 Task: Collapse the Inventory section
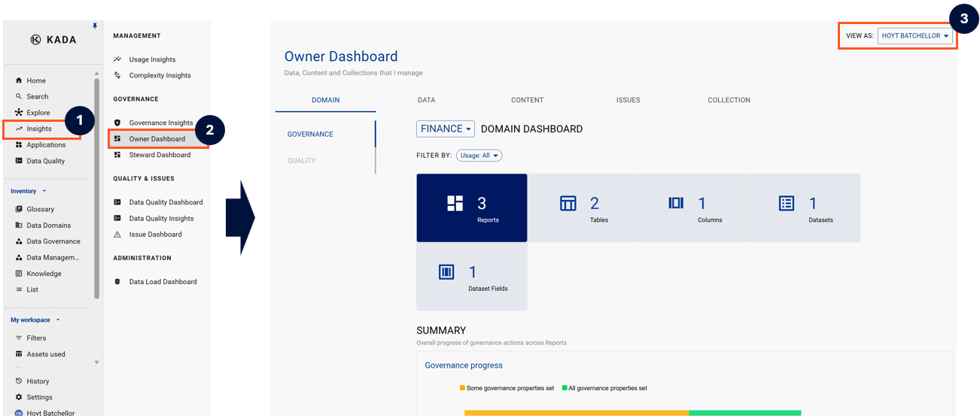44,192
